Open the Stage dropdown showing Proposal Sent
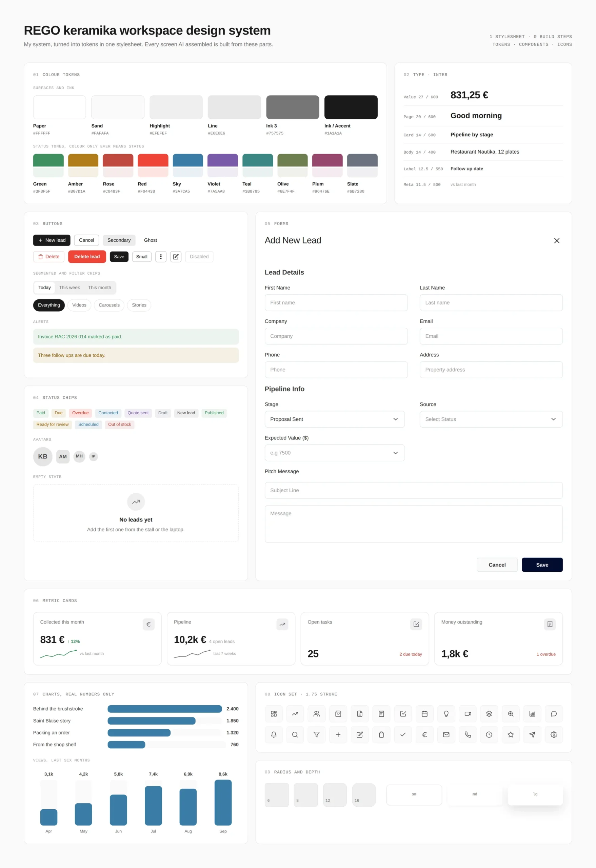Viewport: 596px width, 868px height. click(x=335, y=419)
